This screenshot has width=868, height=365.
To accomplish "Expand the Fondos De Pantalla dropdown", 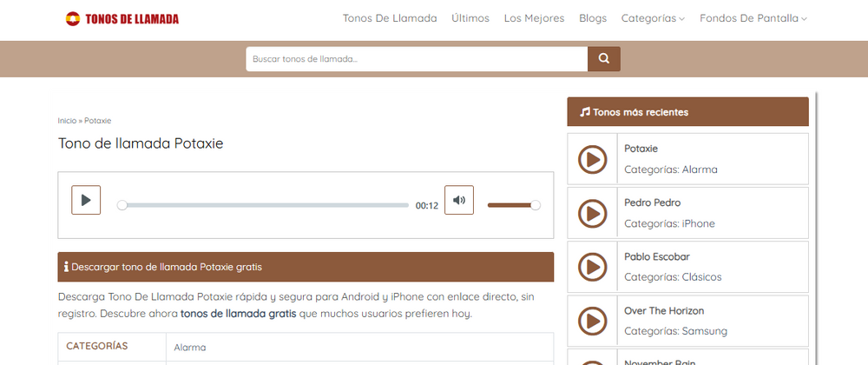I will point(753,18).
